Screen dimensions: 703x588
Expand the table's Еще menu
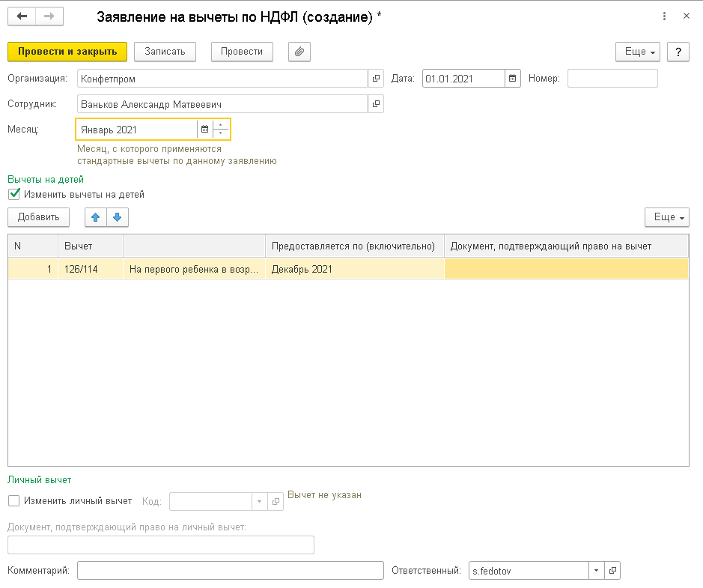[666, 217]
